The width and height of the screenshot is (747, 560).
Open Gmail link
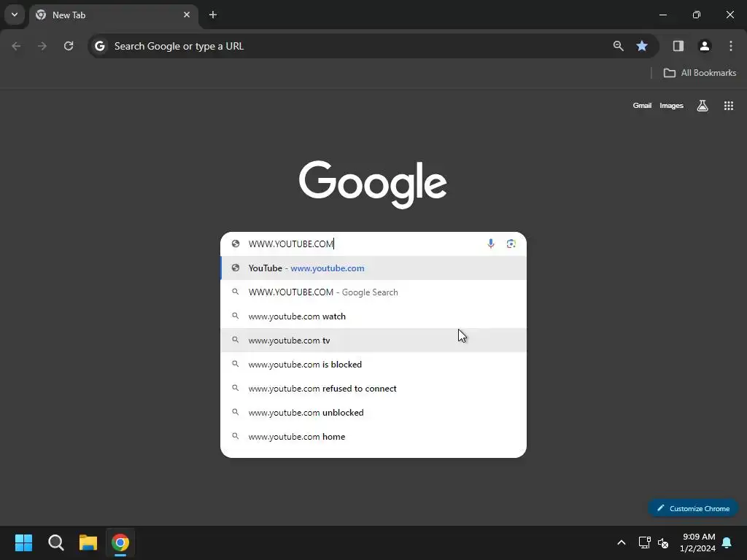pos(642,106)
